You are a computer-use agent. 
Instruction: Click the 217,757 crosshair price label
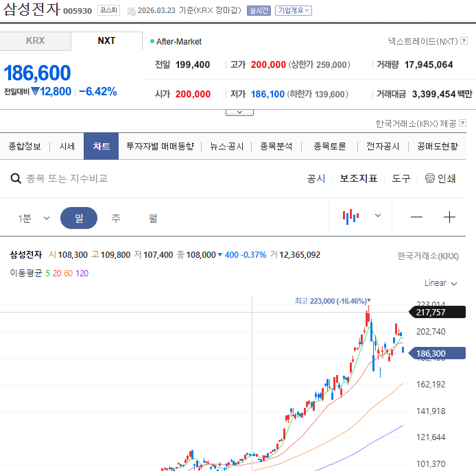tap(438, 312)
